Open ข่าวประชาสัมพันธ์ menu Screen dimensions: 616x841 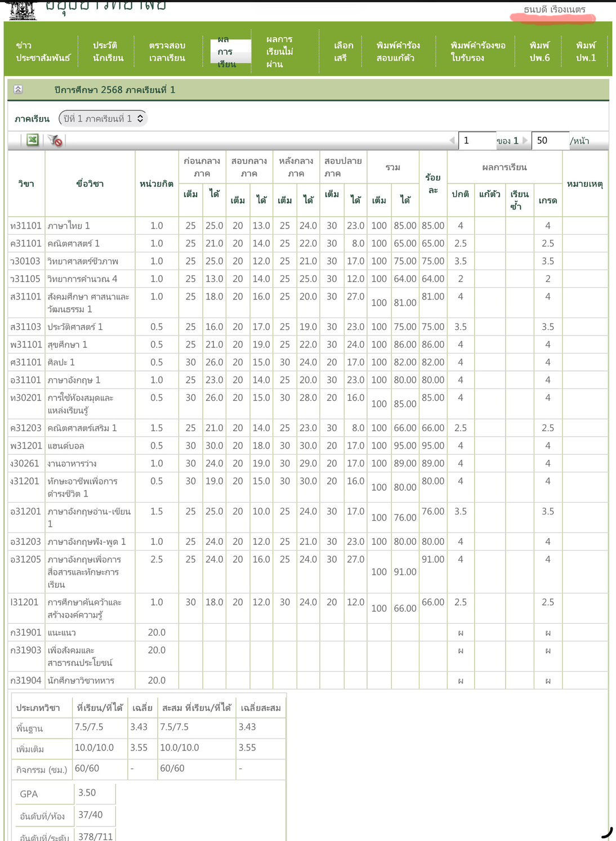tap(43, 52)
